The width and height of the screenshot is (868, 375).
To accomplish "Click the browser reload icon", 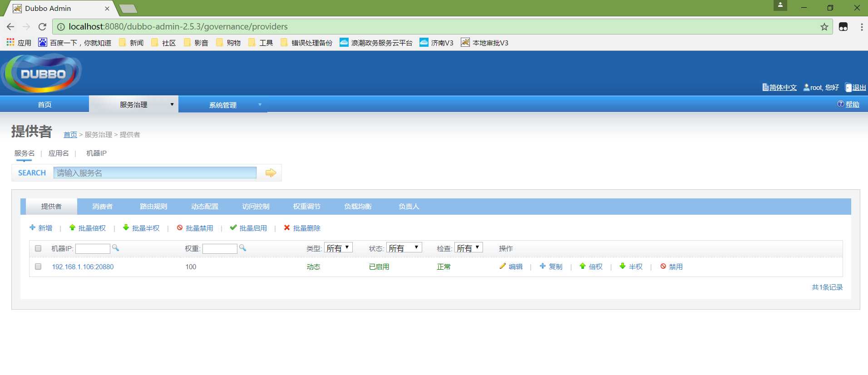I will pos(42,26).
